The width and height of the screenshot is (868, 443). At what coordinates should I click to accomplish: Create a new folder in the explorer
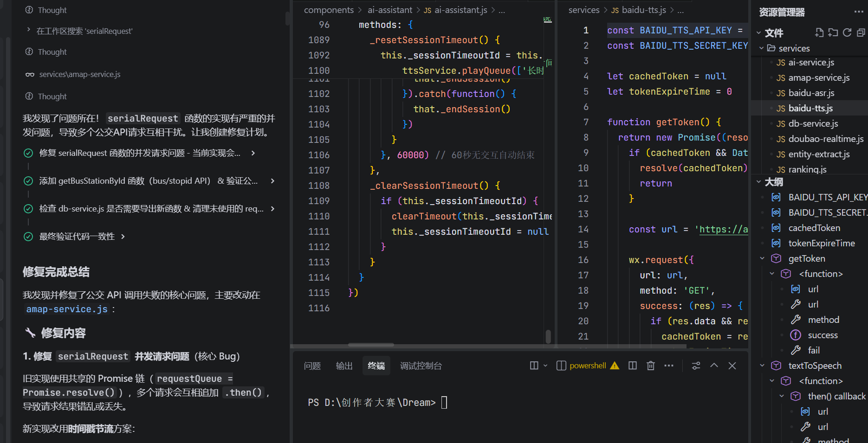pos(833,32)
